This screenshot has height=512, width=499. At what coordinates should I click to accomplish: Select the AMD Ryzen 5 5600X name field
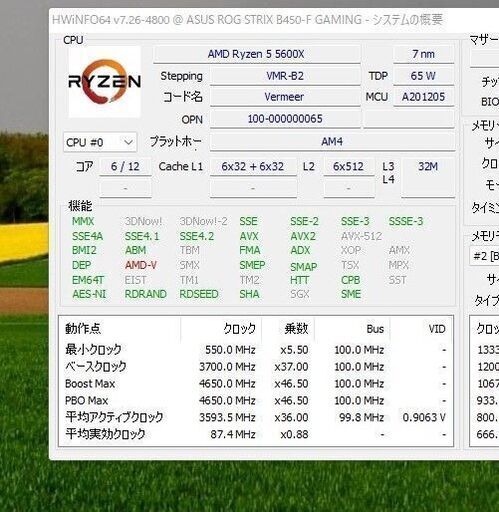click(256, 54)
